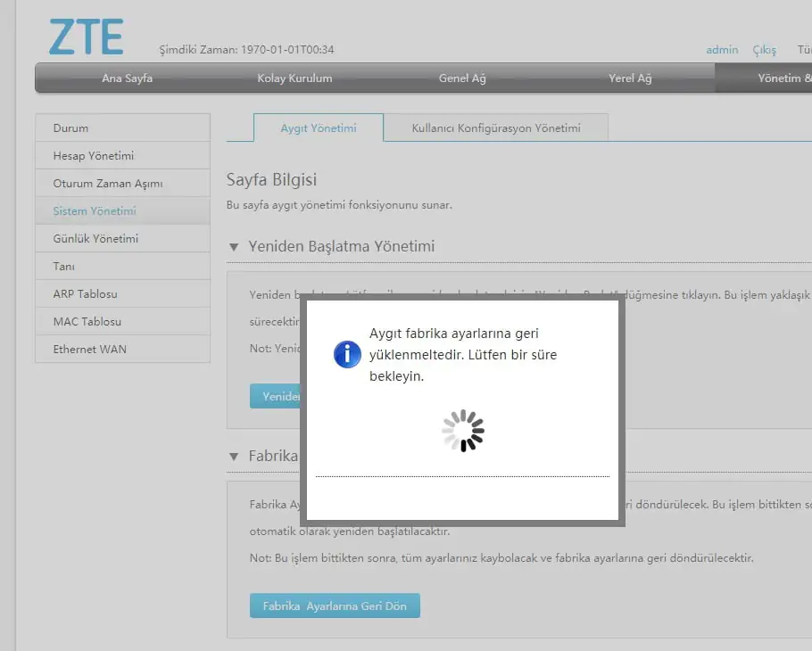This screenshot has width=812, height=651.
Task: Click Çıkış to log out
Action: pyautogui.click(x=765, y=50)
